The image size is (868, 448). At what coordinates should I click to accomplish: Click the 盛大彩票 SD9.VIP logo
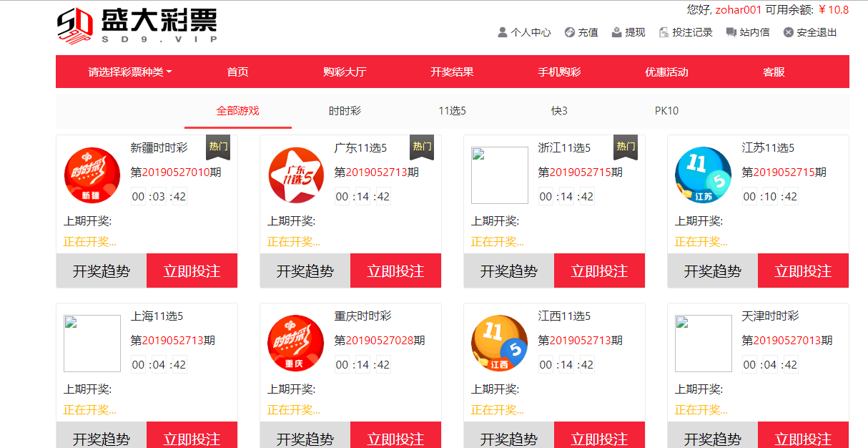(137, 26)
